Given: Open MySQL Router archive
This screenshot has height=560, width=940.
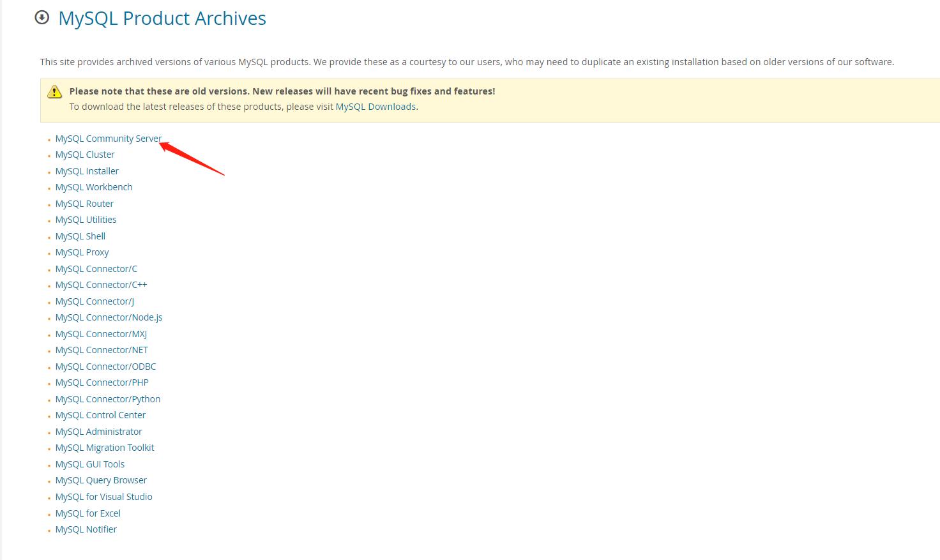Looking at the screenshot, I should coord(84,204).
